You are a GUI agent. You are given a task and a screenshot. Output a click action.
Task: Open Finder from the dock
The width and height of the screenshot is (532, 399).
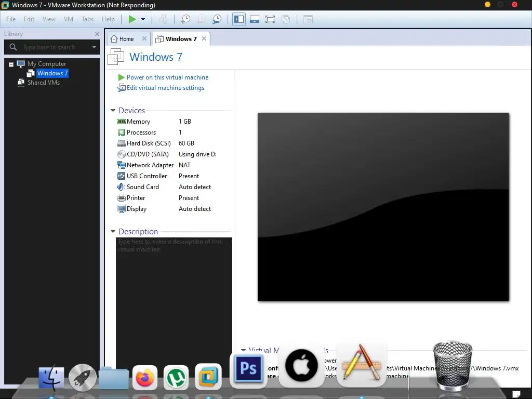pyautogui.click(x=51, y=378)
